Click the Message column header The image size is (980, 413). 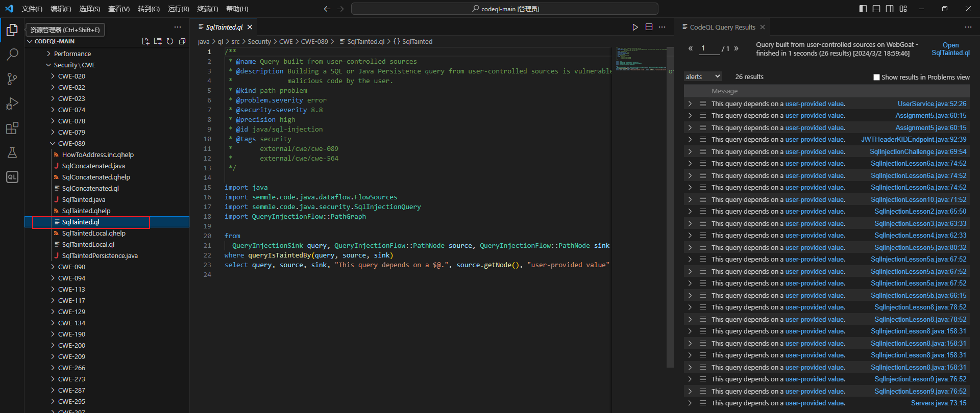[725, 91]
